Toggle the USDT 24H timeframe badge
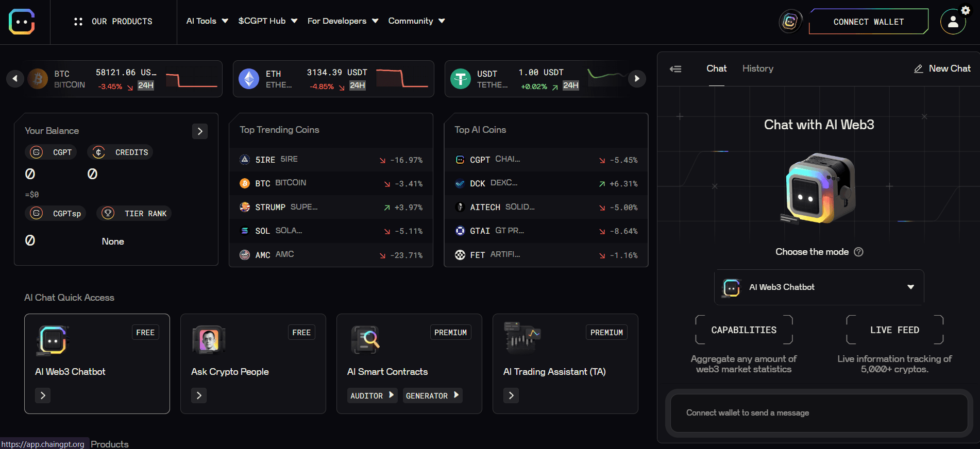This screenshot has width=980, height=449. (x=570, y=85)
